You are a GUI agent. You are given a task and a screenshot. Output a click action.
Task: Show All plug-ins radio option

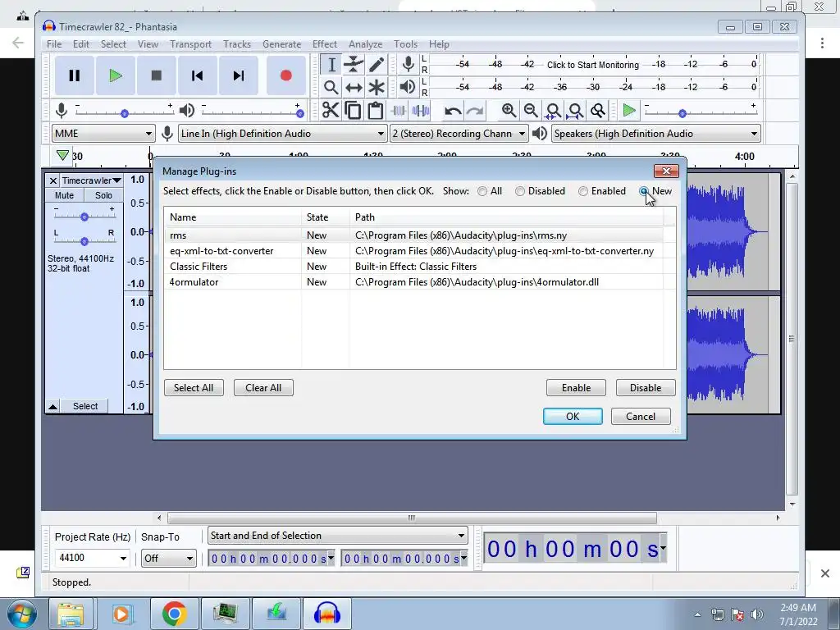click(x=482, y=191)
